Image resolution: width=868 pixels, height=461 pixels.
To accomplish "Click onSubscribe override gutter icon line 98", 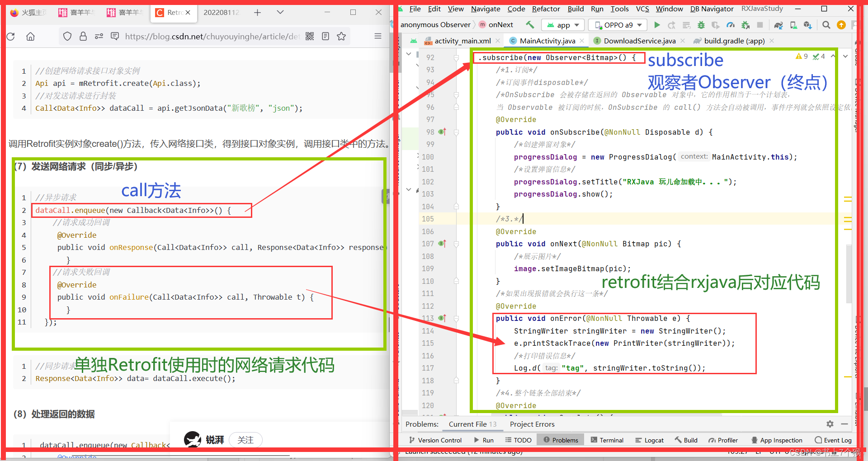I will 442,132.
